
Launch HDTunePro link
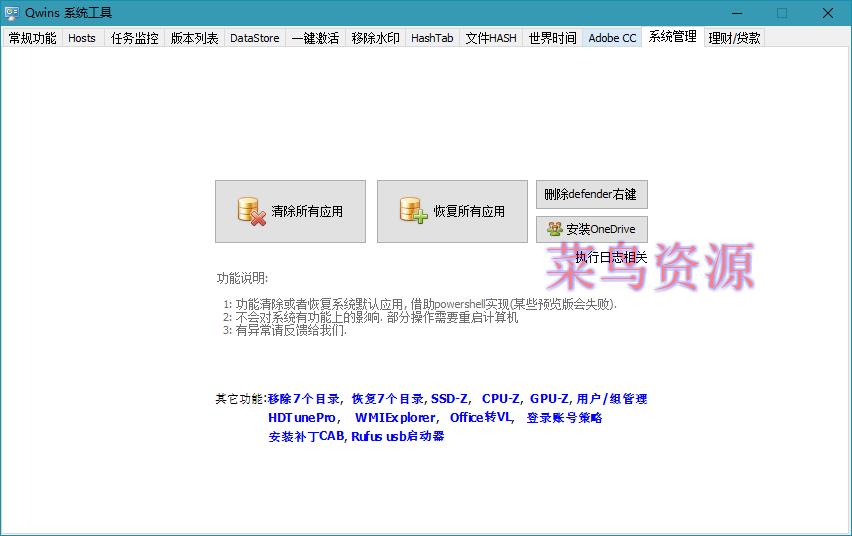302,417
